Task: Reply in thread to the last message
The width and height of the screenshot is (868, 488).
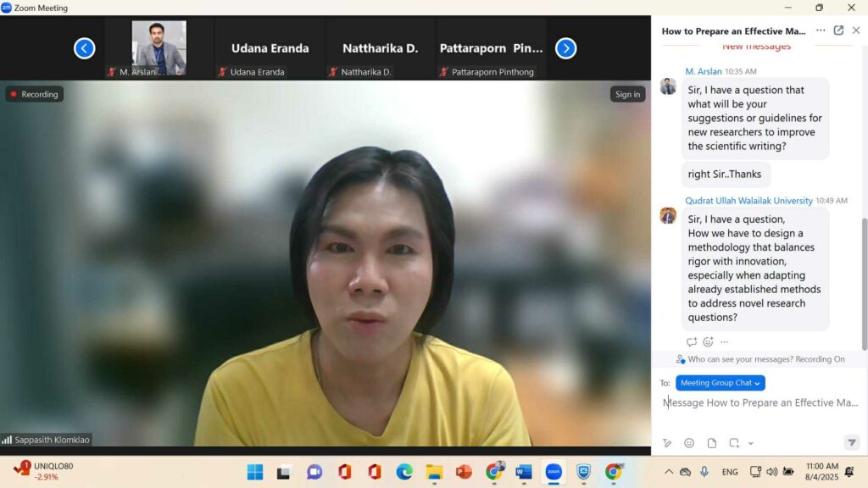Action: click(692, 342)
